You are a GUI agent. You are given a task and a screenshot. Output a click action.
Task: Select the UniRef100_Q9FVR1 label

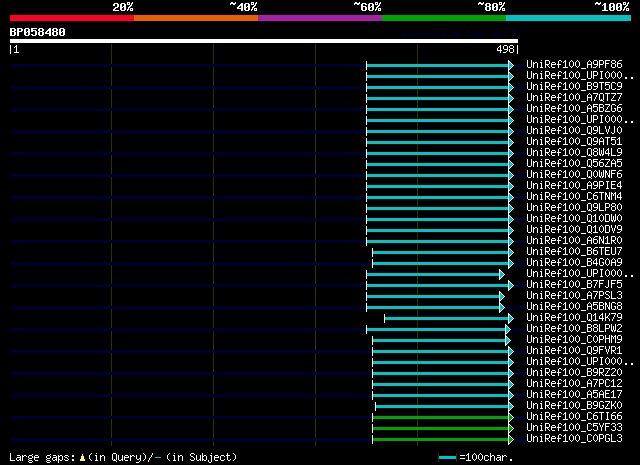574,351
